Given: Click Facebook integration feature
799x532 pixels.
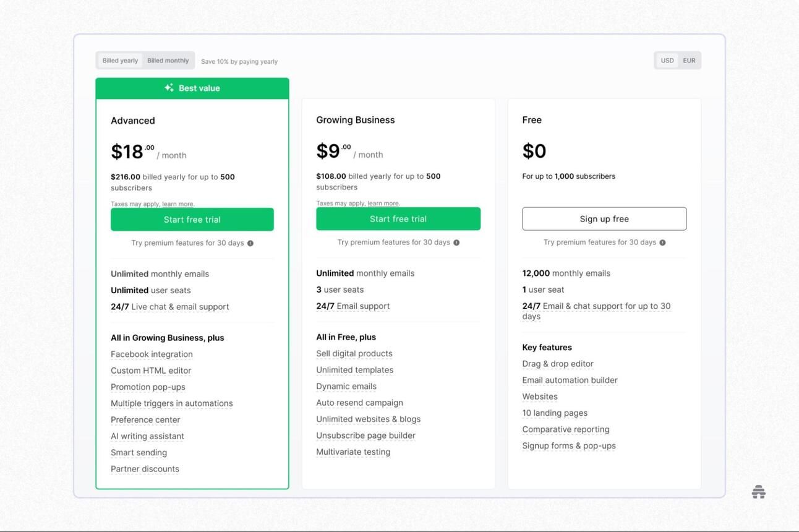Looking at the screenshot, I should tap(152, 354).
